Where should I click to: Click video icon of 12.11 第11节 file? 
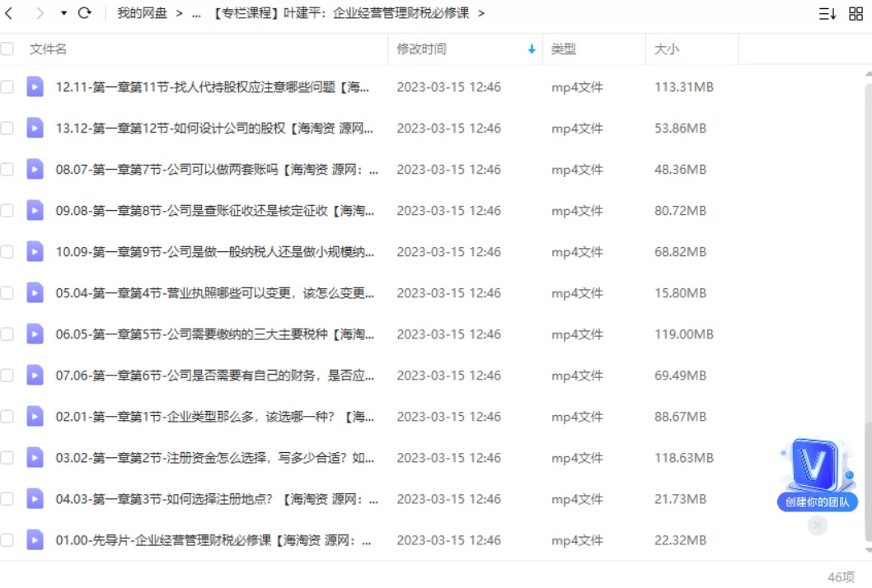point(35,86)
